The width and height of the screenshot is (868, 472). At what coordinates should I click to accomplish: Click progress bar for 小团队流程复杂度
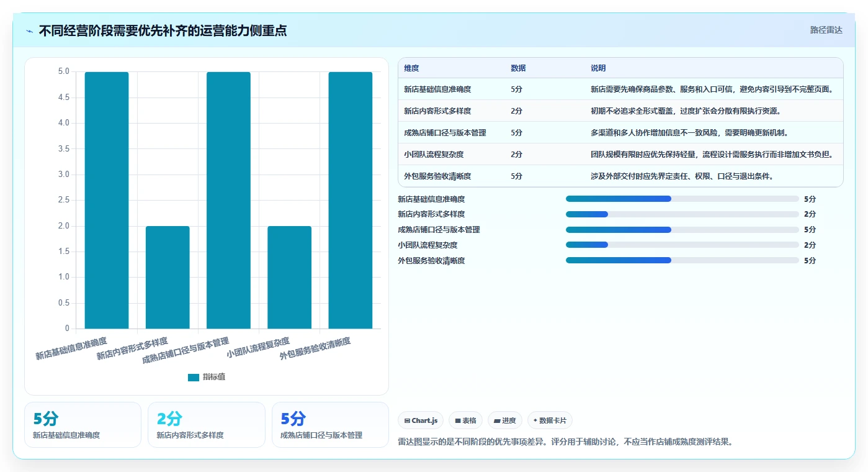682,245
